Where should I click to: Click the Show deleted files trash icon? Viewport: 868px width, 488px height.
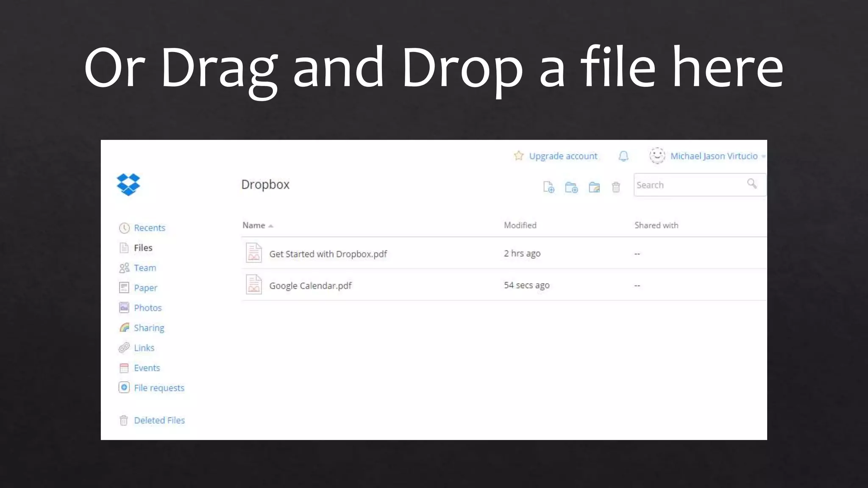(616, 187)
